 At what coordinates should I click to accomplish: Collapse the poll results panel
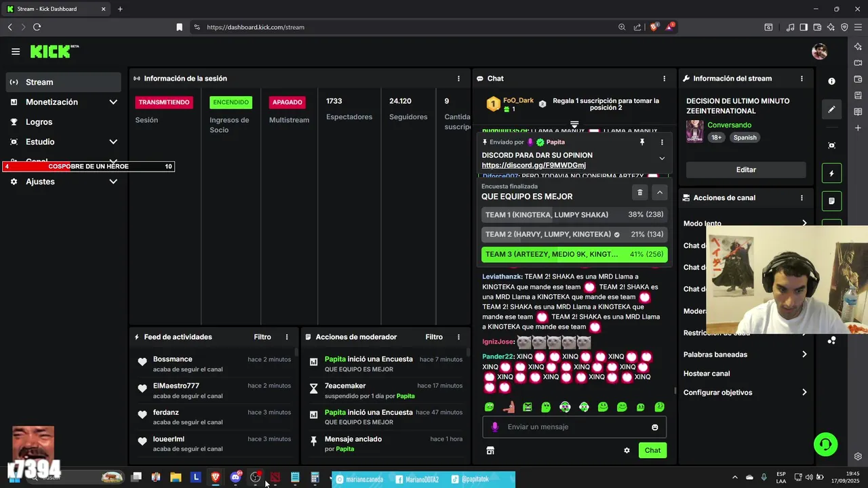coord(659,192)
